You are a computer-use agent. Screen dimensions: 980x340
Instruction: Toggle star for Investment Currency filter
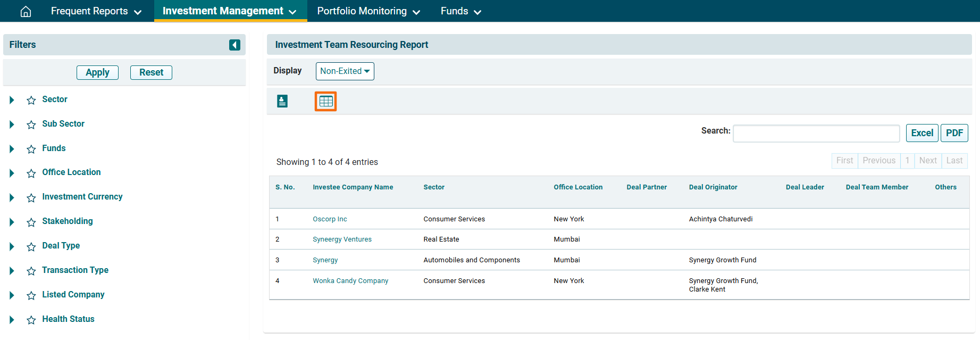31,197
